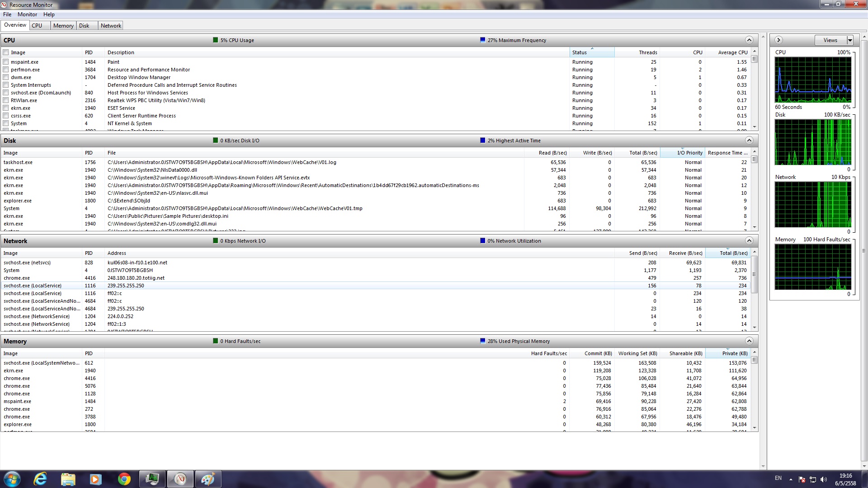The width and height of the screenshot is (868, 488).
Task: Sort Network list by Address column
Action: [359, 253]
